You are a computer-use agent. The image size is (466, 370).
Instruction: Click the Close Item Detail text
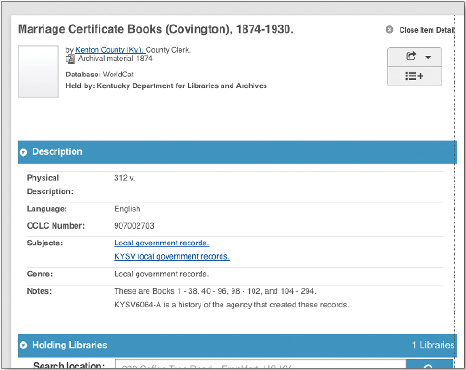(427, 30)
